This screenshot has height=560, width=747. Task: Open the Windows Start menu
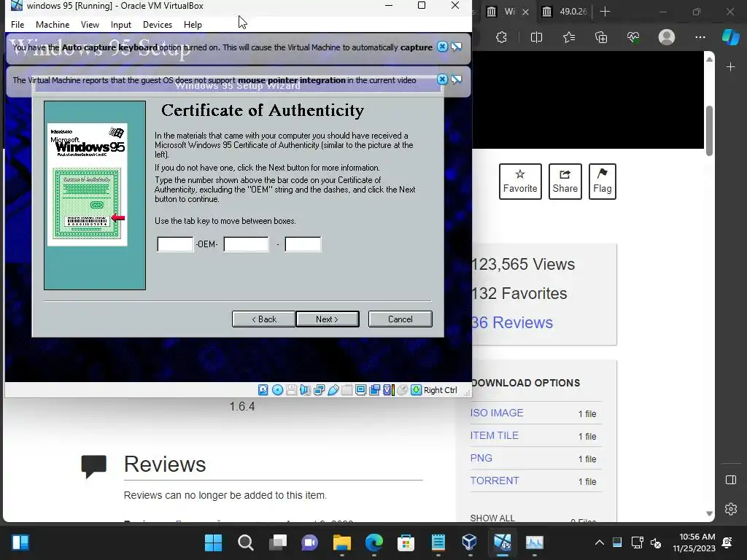(x=213, y=542)
